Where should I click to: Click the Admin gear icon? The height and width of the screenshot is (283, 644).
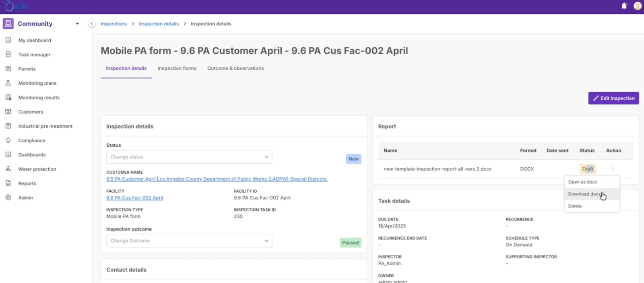point(8,198)
